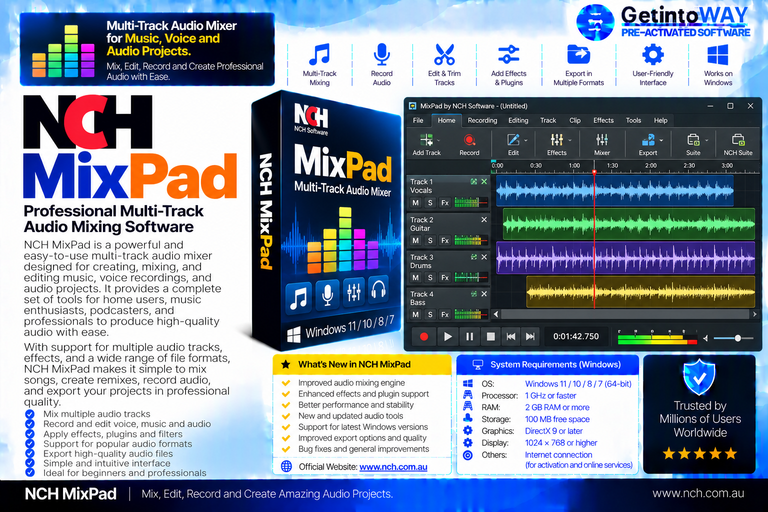The image size is (768, 512).
Task: Open the Edit tool with the pencil icon
Action: [513, 140]
